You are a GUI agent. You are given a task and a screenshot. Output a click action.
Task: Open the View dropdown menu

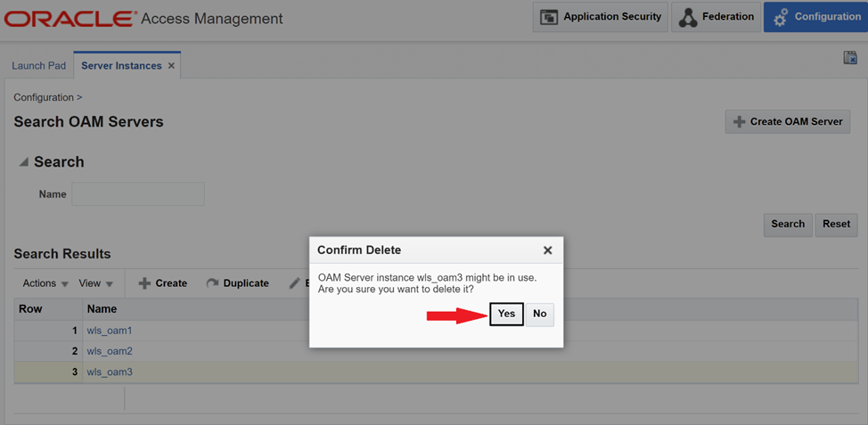click(x=95, y=283)
